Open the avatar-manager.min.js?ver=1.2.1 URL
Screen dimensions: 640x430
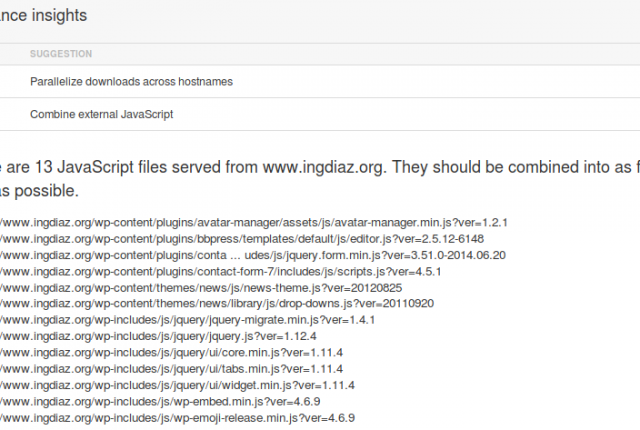[253, 223]
